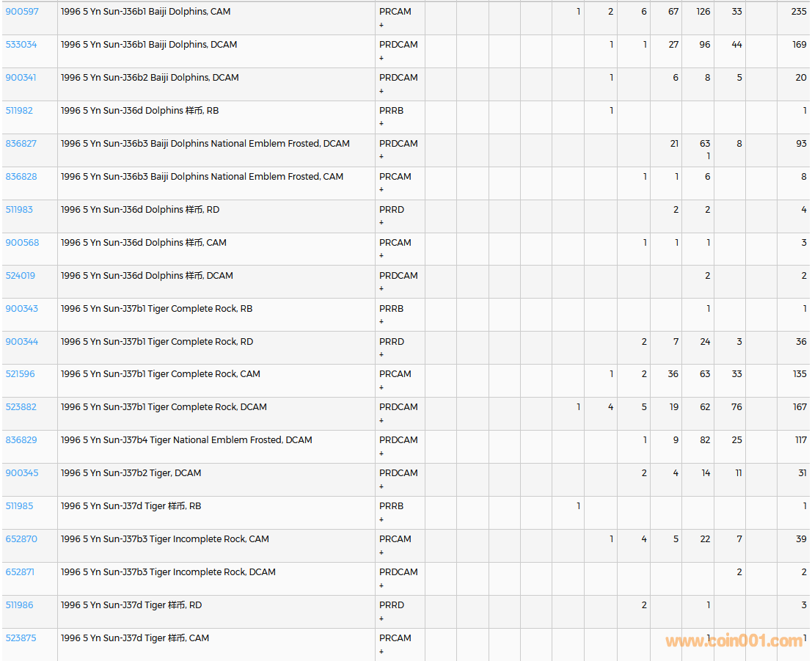The width and height of the screenshot is (812, 661).
Task: Open the 511982 coin entry link
Action: [19, 111]
